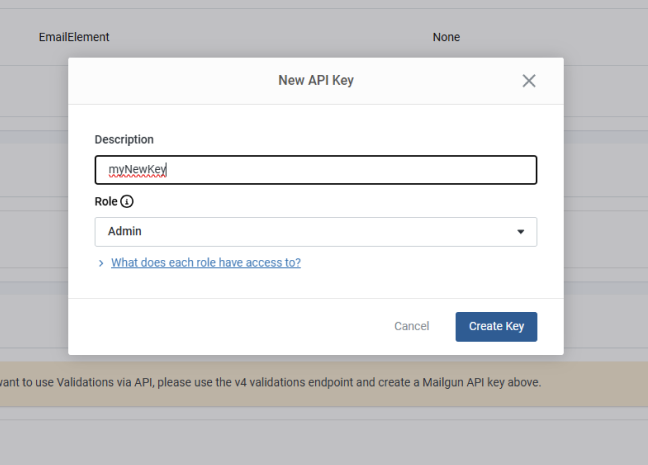Cancel the API key creation
The width and height of the screenshot is (648, 465).
[x=412, y=326]
